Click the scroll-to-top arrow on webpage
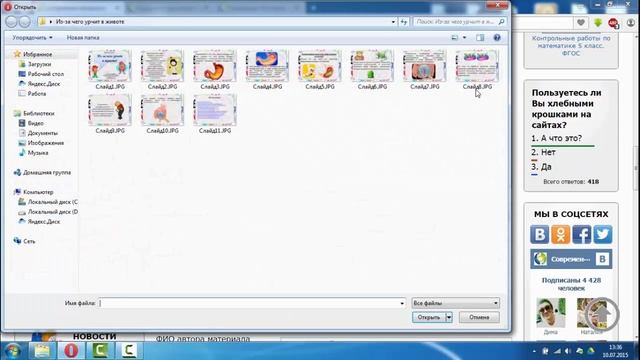 tap(603, 314)
